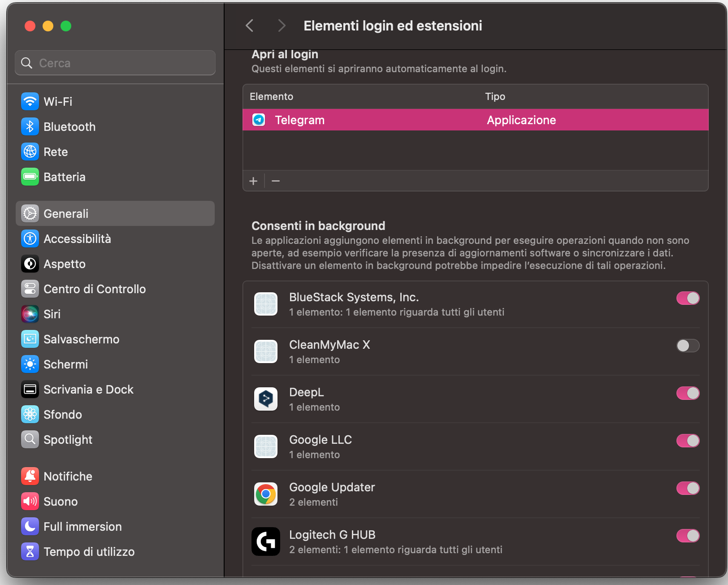Disable BlueStack Systems background permission

pyautogui.click(x=688, y=298)
